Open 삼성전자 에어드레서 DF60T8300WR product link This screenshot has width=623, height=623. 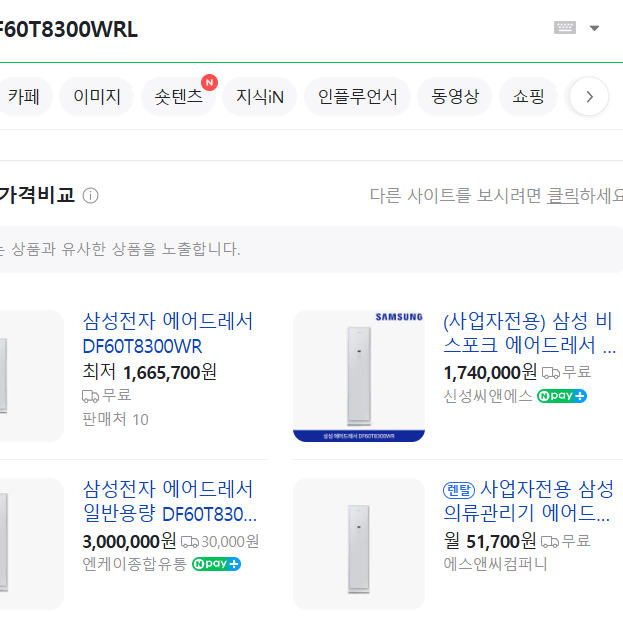(168, 333)
